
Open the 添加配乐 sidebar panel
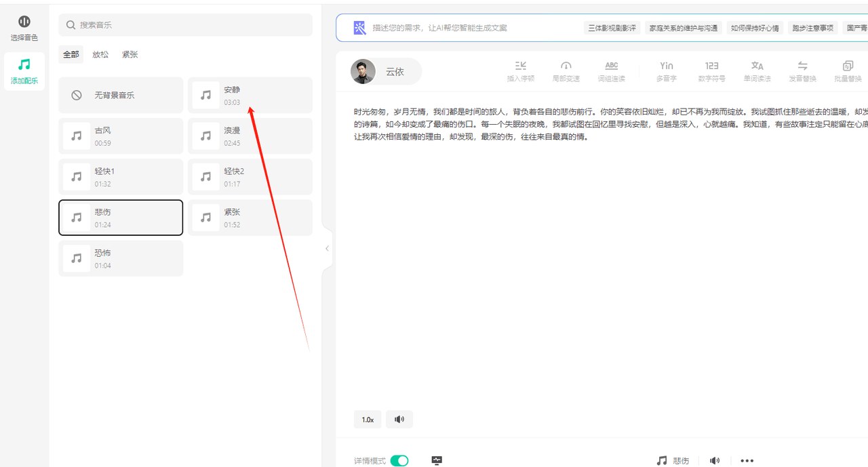[x=24, y=71]
